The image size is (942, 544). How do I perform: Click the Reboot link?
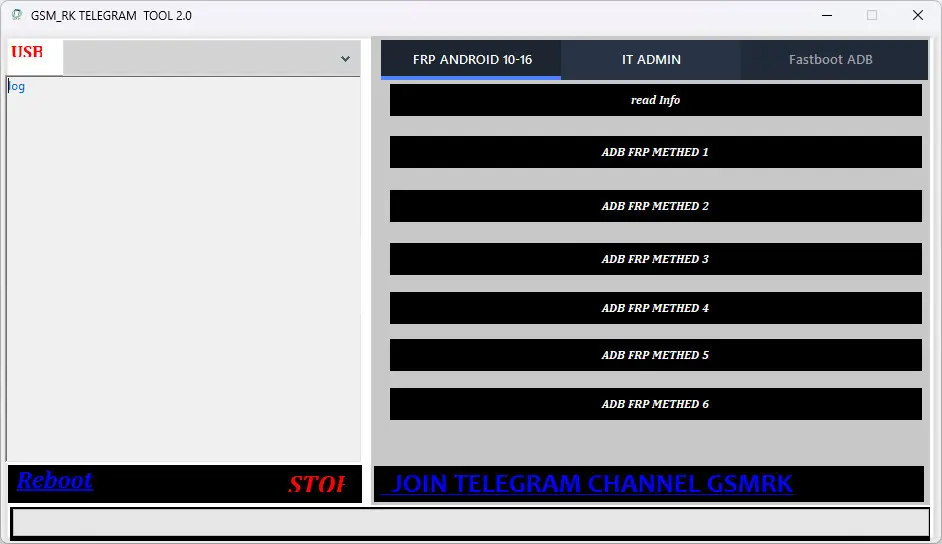coord(55,481)
